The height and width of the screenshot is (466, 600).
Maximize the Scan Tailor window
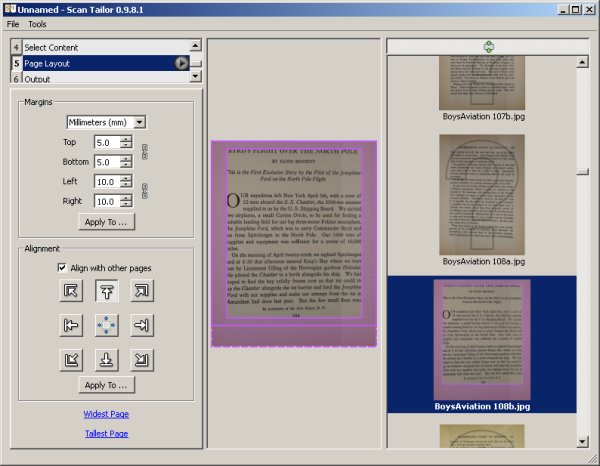click(x=576, y=9)
